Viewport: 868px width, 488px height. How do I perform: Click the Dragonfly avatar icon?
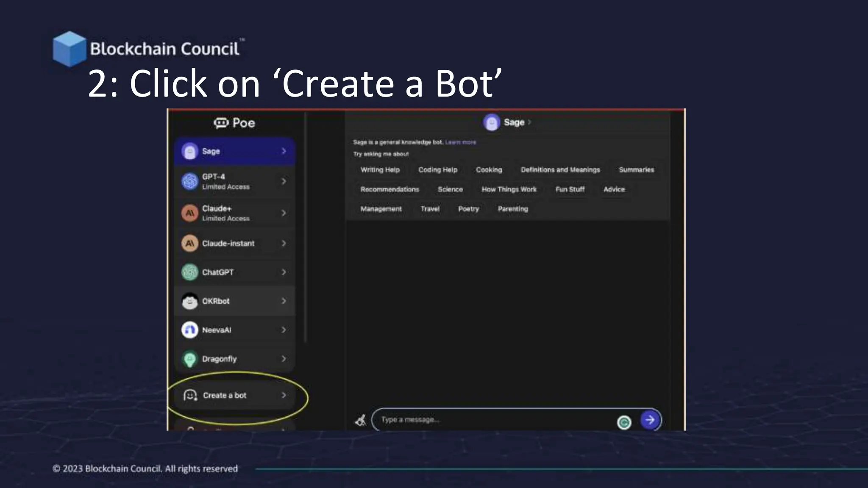189,359
